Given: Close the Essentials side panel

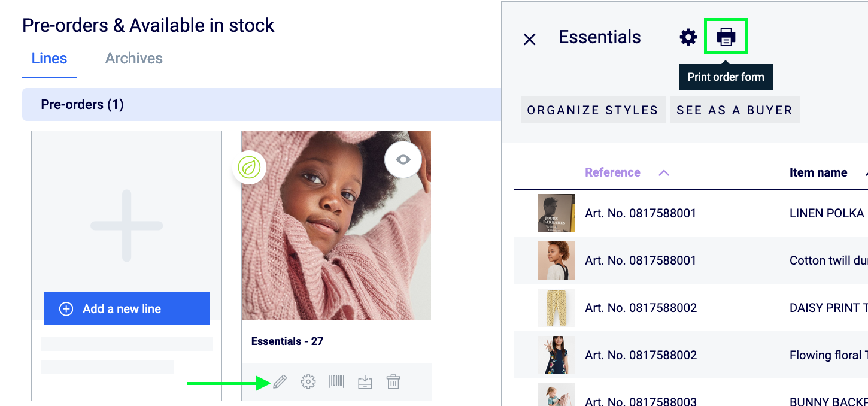Looking at the screenshot, I should tap(529, 40).
